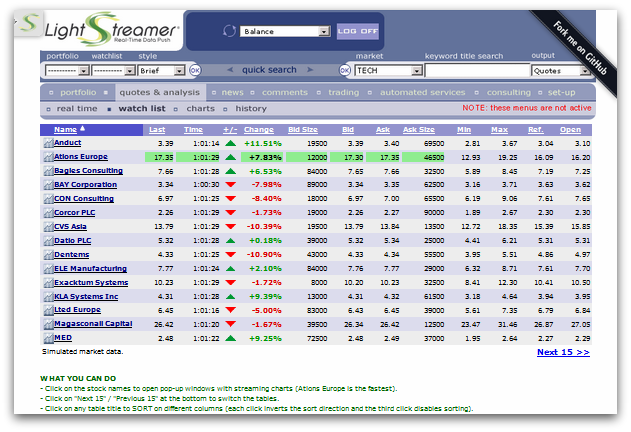Click the chart icon beside Corcor PLC
This screenshot has width=631, height=432.
(x=48, y=213)
